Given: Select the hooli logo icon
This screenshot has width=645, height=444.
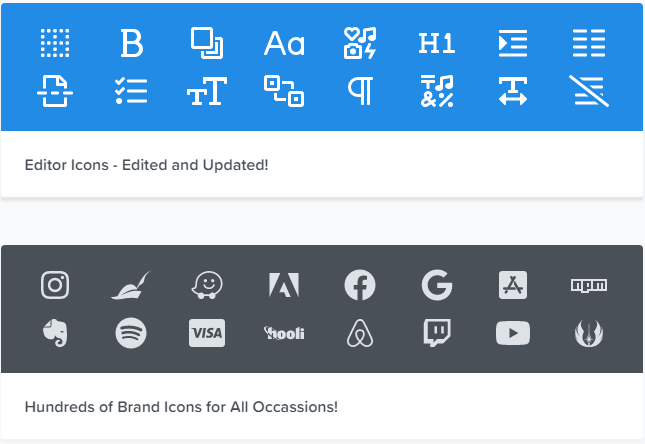Looking at the screenshot, I should [284, 333].
